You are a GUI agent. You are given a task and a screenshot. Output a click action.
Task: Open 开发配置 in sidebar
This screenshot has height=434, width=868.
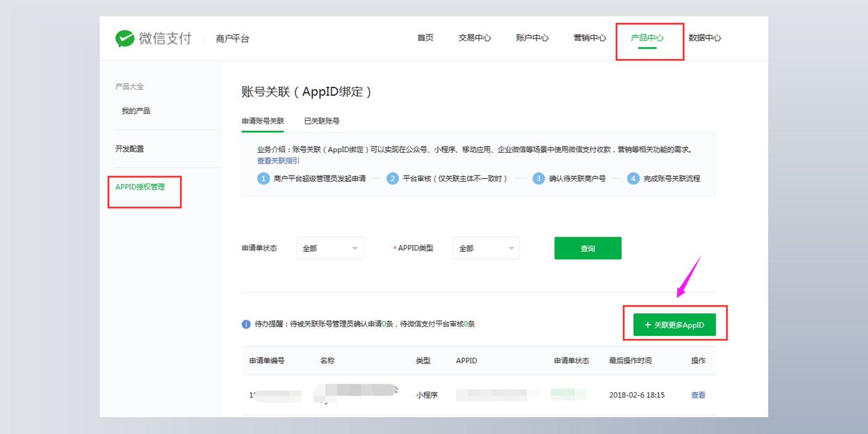click(x=129, y=149)
